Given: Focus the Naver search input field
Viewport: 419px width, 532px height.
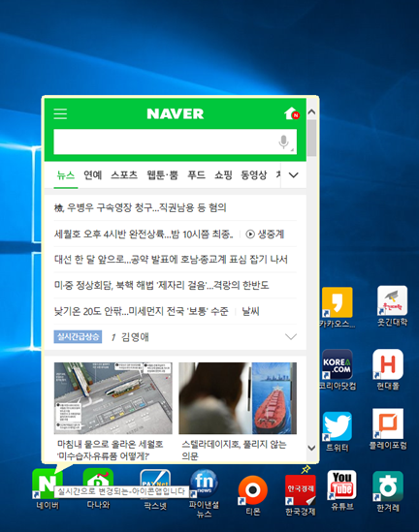Looking at the screenshot, I should (176, 141).
